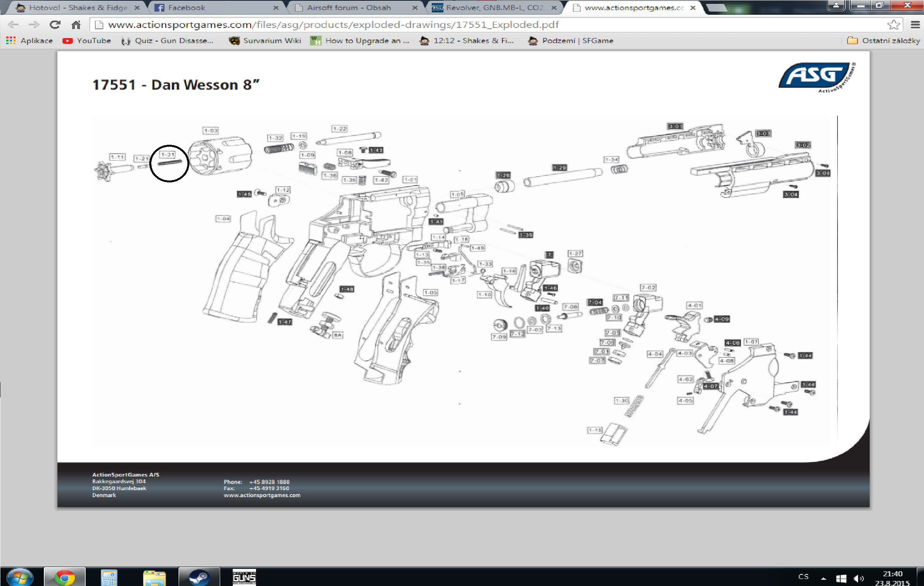Click the address bar URL field
The height and width of the screenshot is (586, 924).
[x=465, y=25]
